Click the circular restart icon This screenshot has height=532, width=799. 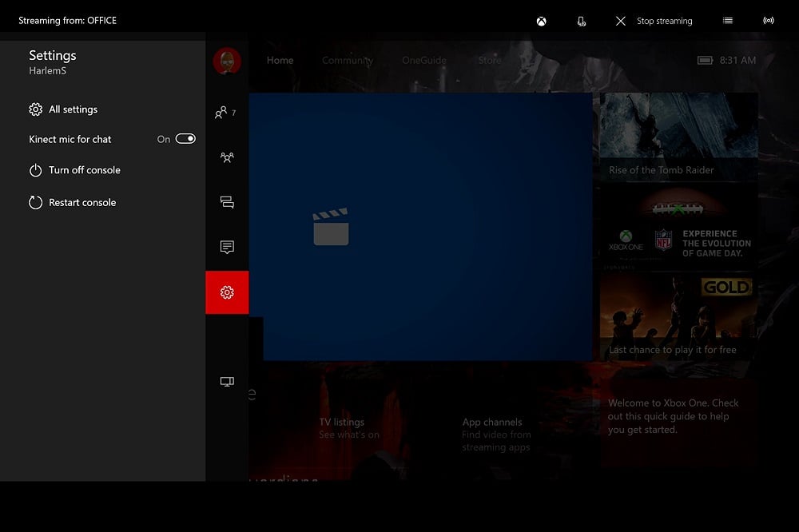click(x=36, y=202)
